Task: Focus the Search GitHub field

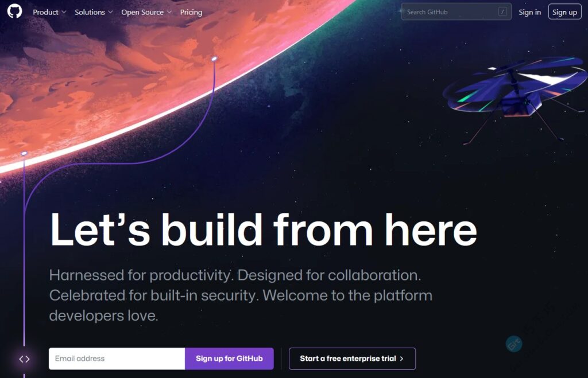Action: click(456, 12)
